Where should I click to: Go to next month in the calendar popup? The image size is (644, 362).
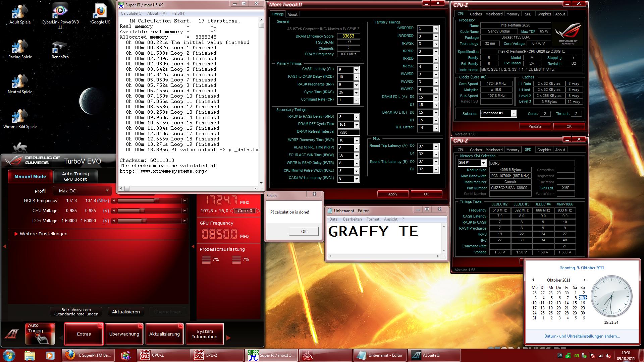click(x=584, y=280)
